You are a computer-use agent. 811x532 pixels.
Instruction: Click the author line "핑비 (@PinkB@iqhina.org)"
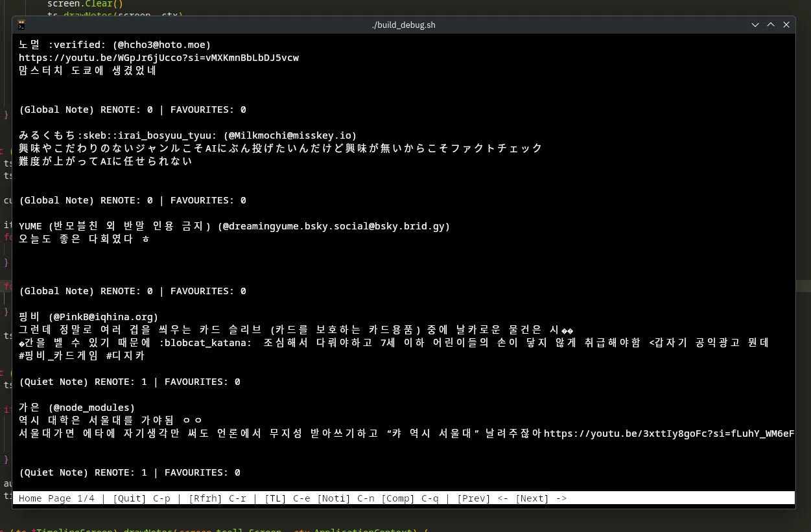[89, 317]
